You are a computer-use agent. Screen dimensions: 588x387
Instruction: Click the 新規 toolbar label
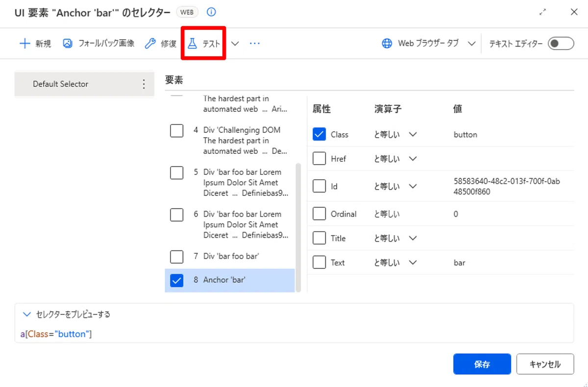tap(43, 44)
